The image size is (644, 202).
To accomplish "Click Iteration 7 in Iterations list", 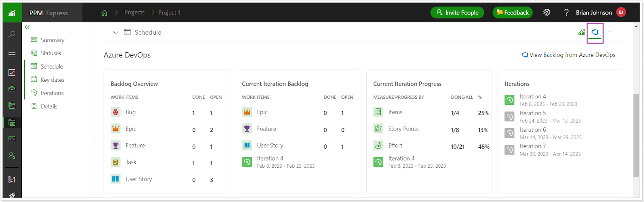I will (533, 146).
